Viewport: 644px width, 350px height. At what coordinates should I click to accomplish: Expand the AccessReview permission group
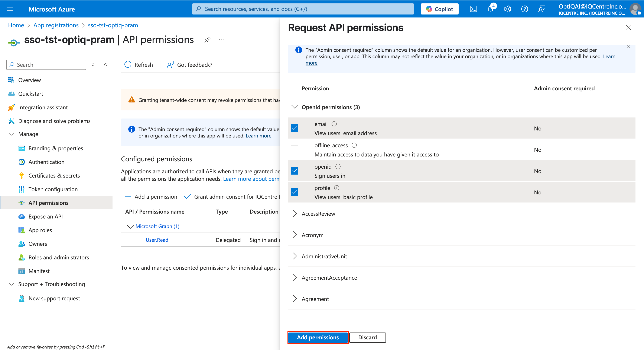(x=295, y=214)
